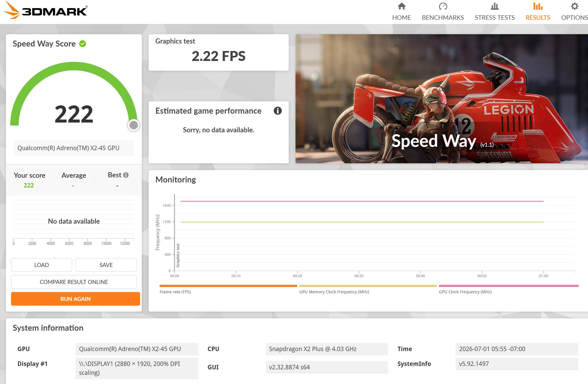Click the Results orange bars icon
This screenshot has height=384, width=588.
click(x=538, y=6)
